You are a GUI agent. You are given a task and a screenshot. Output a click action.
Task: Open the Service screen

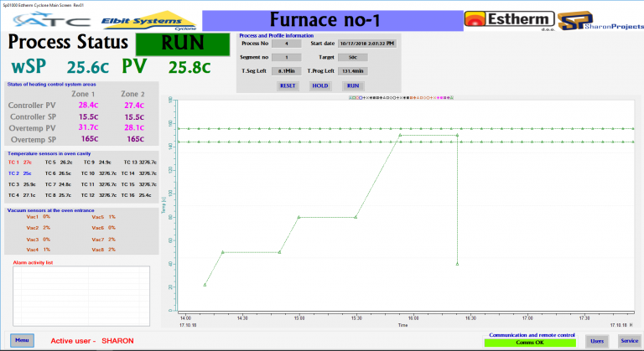(x=629, y=340)
